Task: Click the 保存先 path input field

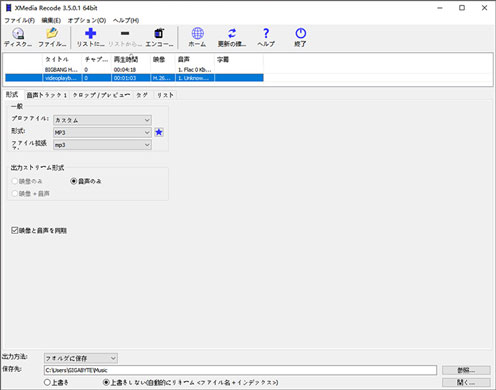Action: pos(240,370)
